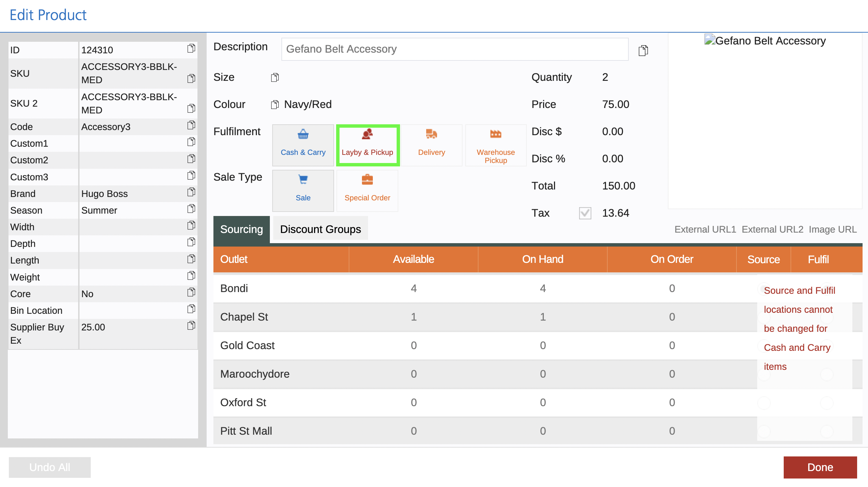Select Fulfil radio for Oxford St
Image resolution: width=868 pixels, height=487 pixels.
pos(827,403)
